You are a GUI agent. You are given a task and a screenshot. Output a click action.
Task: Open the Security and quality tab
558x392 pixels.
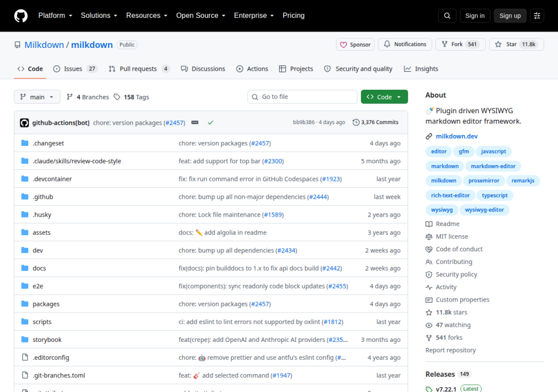(359, 69)
